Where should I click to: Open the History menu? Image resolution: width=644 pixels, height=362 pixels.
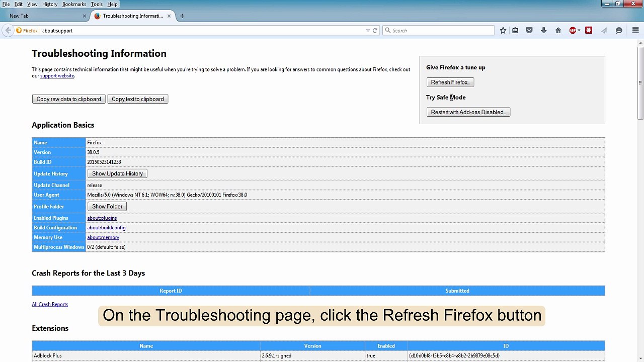click(x=50, y=4)
